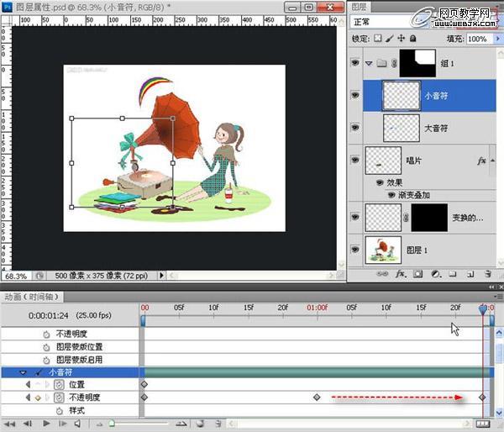Viewport: 504px width, 432px height.
Task: Toggle visibility of the 唱片 layer
Action: click(354, 159)
